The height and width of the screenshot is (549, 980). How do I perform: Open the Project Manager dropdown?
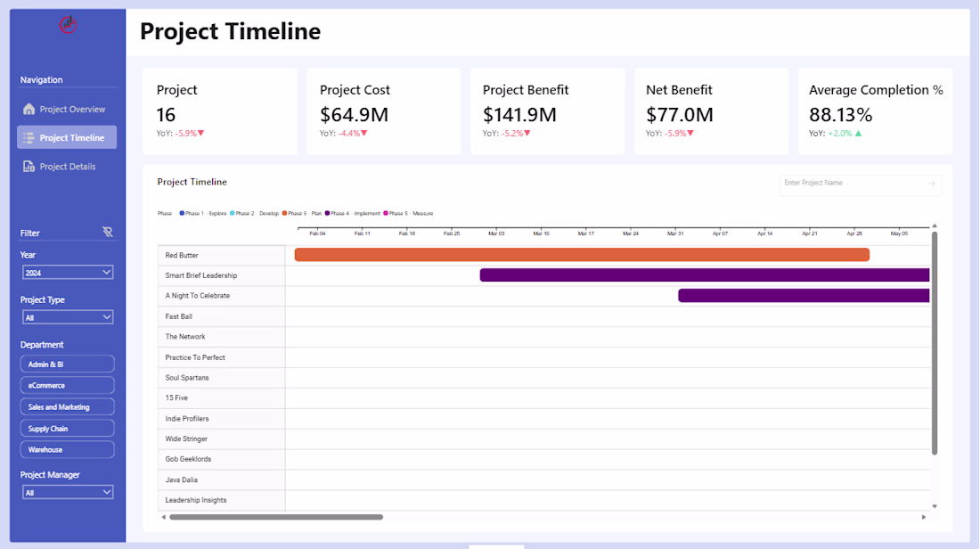pyautogui.click(x=68, y=492)
